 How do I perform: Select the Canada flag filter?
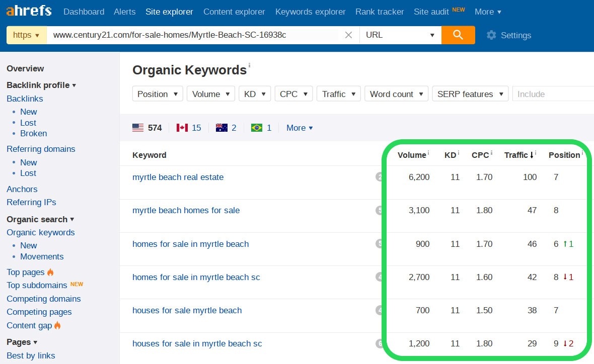click(x=182, y=128)
